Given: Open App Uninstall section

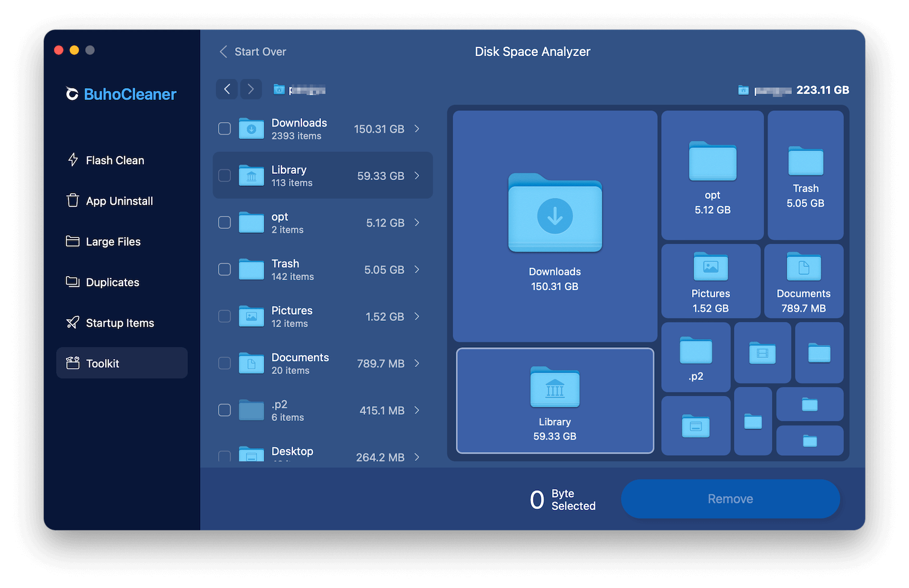Looking at the screenshot, I should click(x=122, y=201).
